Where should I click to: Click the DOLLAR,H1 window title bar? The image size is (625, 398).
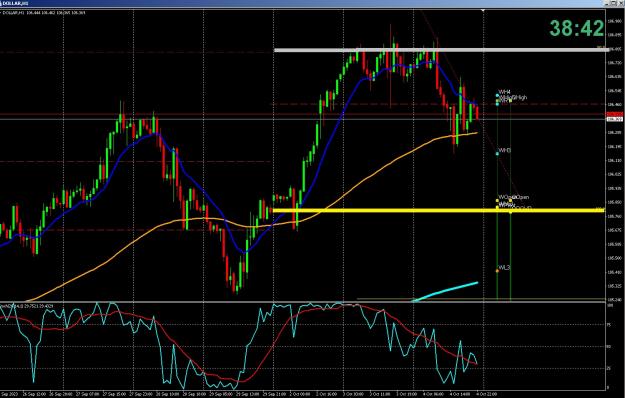(x=312, y=3)
